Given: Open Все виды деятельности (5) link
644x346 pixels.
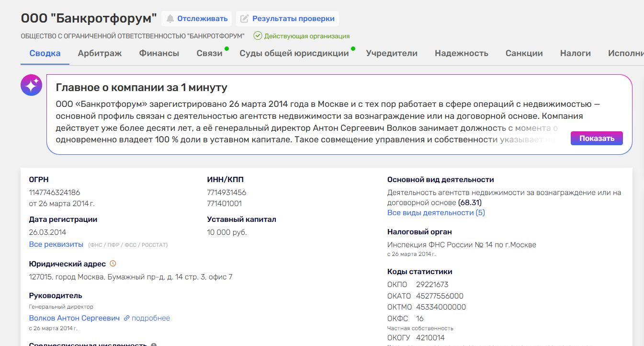Looking at the screenshot, I should 436,213.
